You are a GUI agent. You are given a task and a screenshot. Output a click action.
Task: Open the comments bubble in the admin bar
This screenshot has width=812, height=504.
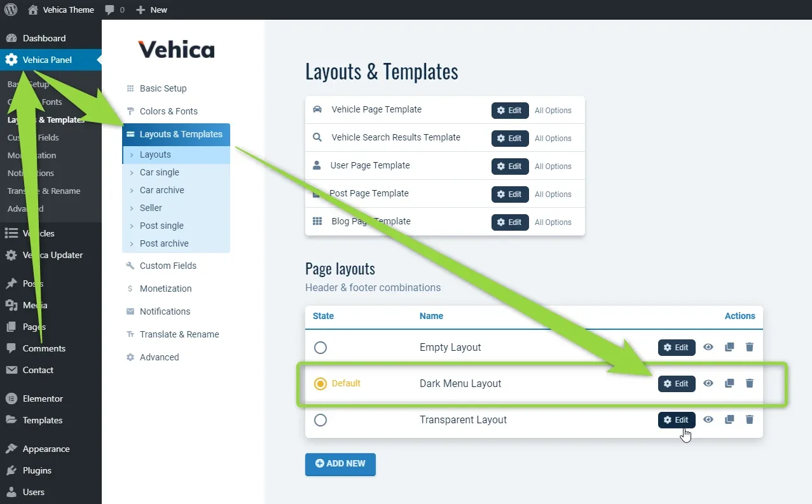click(114, 10)
